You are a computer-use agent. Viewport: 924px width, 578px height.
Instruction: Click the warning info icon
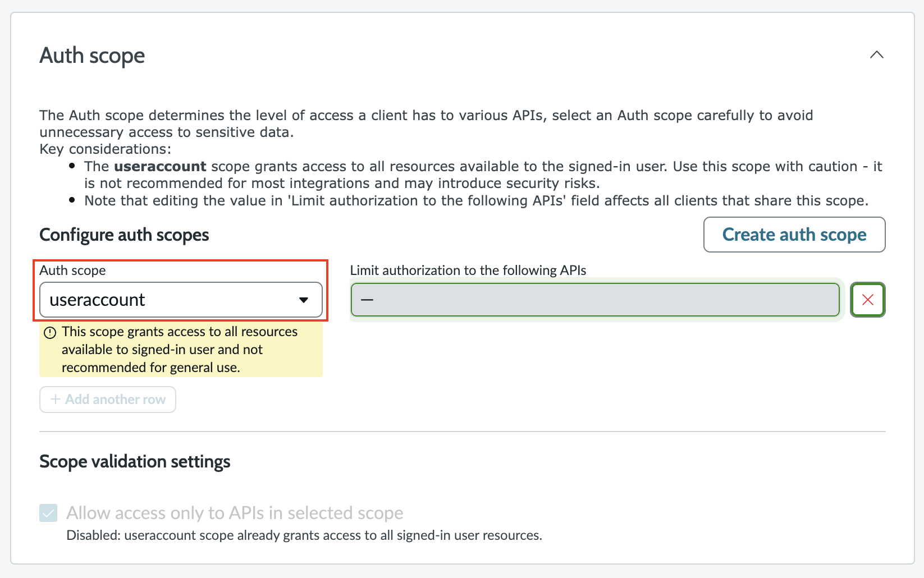point(50,332)
